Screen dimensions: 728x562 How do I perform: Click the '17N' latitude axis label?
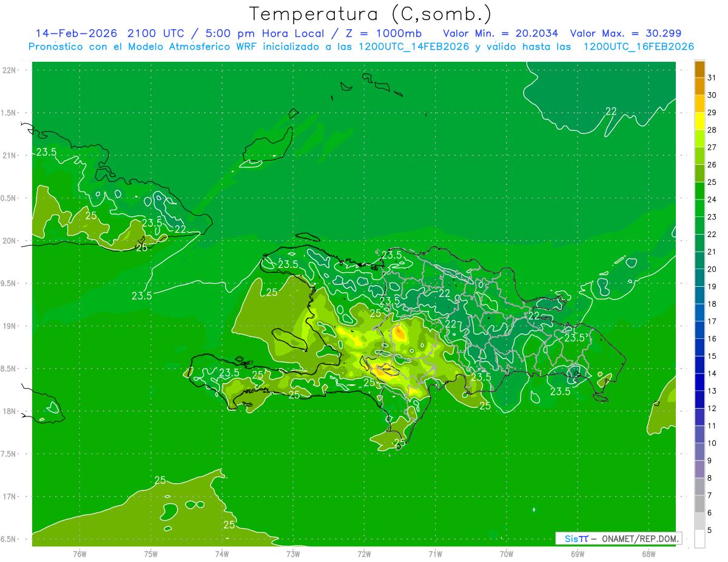pyautogui.click(x=9, y=497)
